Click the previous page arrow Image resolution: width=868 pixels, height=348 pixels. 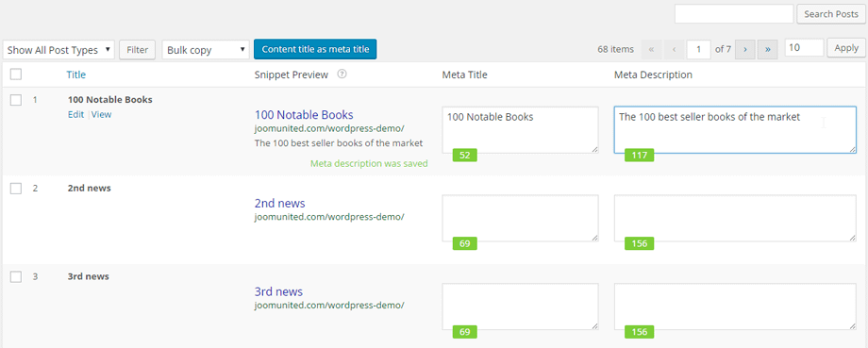[x=674, y=49]
